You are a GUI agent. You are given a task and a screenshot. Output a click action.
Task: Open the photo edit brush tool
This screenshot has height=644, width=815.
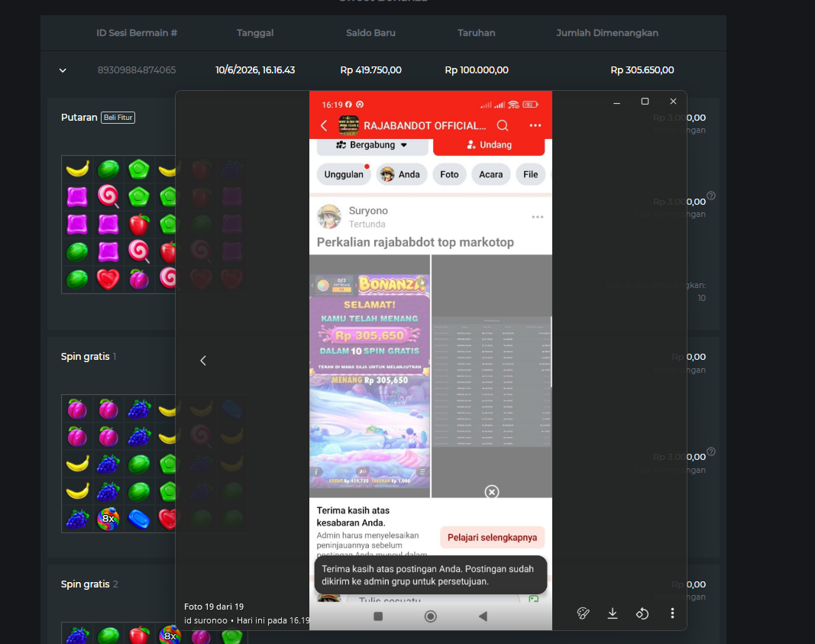584,613
